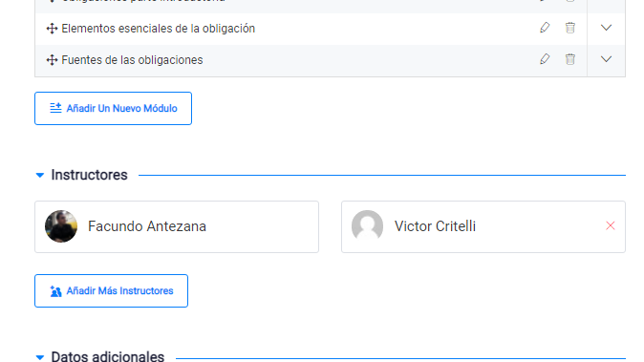
Task: Expand the Fuentes de las obligaciones row
Action: tap(606, 59)
